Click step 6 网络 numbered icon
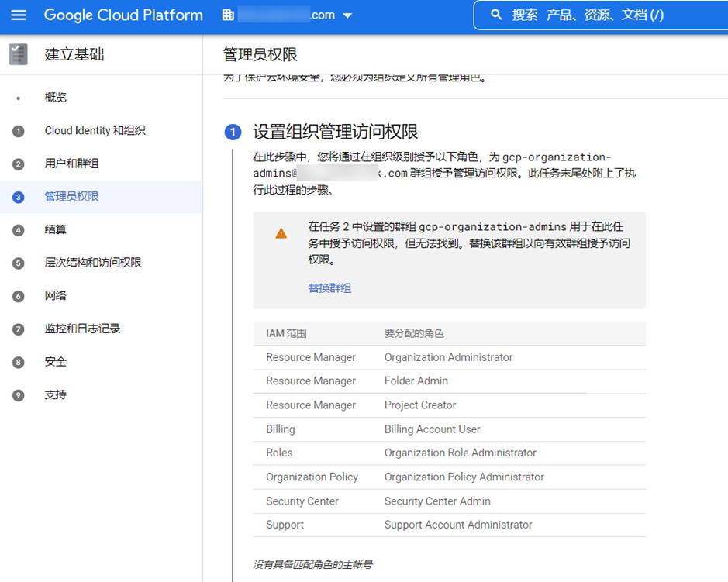 (18, 295)
